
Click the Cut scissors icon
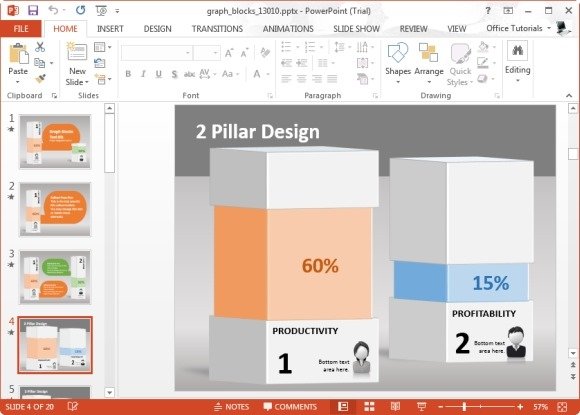40,47
